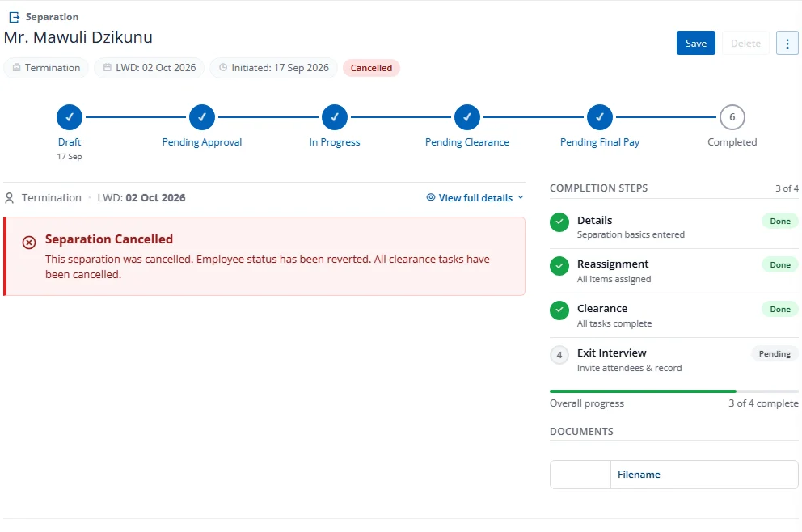Click the green check beside Clearance step
Image resolution: width=802 pixels, height=532 pixels.
[559, 310]
